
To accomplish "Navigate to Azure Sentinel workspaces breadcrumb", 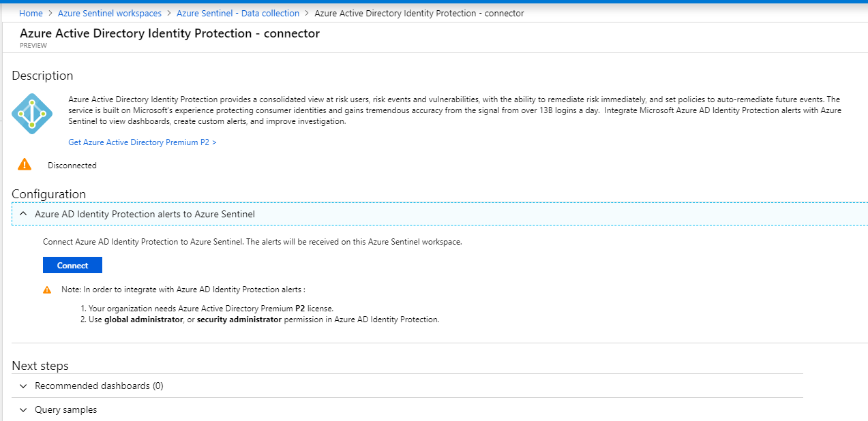I will pos(110,14).
